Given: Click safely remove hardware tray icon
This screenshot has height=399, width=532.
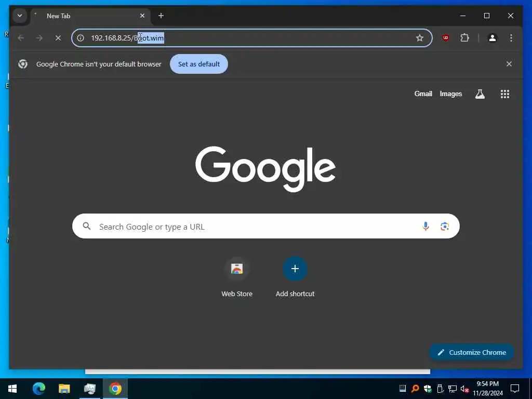Looking at the screenshot, I should coord(440,389).
